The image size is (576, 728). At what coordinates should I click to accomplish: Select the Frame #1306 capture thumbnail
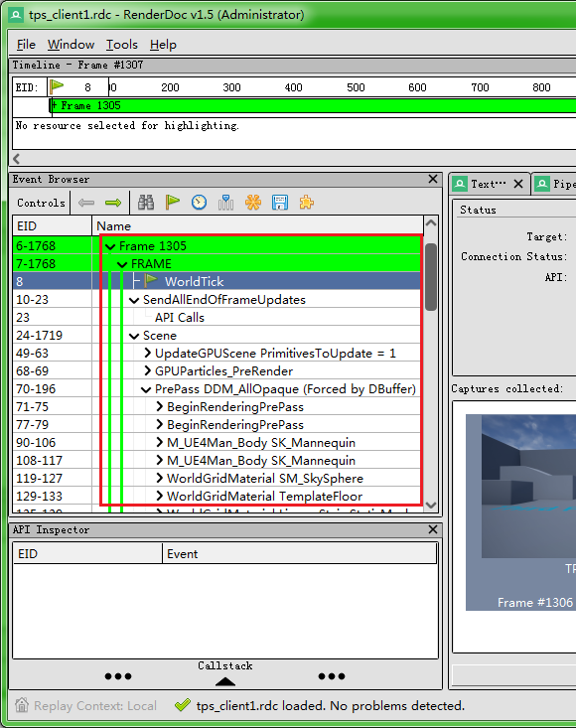click(520, 512)
